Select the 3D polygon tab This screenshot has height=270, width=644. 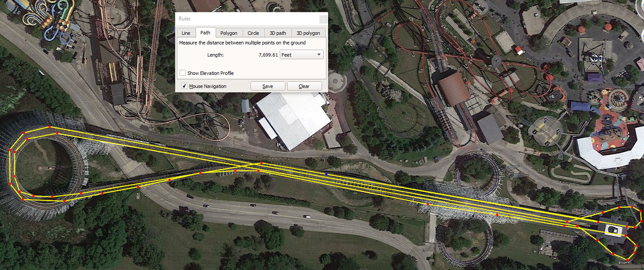(x=308, y=33)
